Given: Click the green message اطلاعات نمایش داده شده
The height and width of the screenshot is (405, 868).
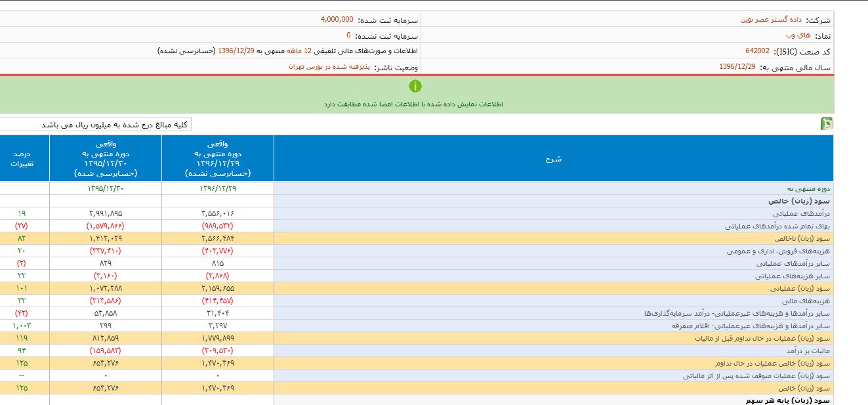Looking at the screenshot, I should (413, 104).
